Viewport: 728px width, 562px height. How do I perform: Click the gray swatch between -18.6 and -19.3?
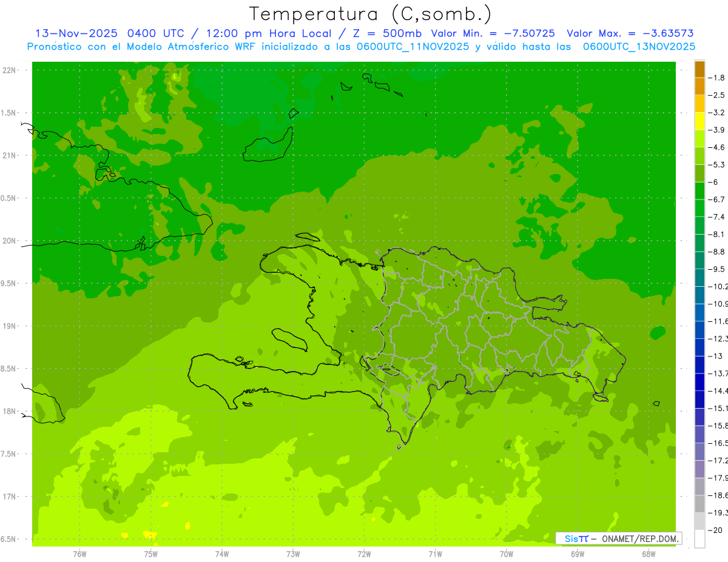[x=699, y=504]
